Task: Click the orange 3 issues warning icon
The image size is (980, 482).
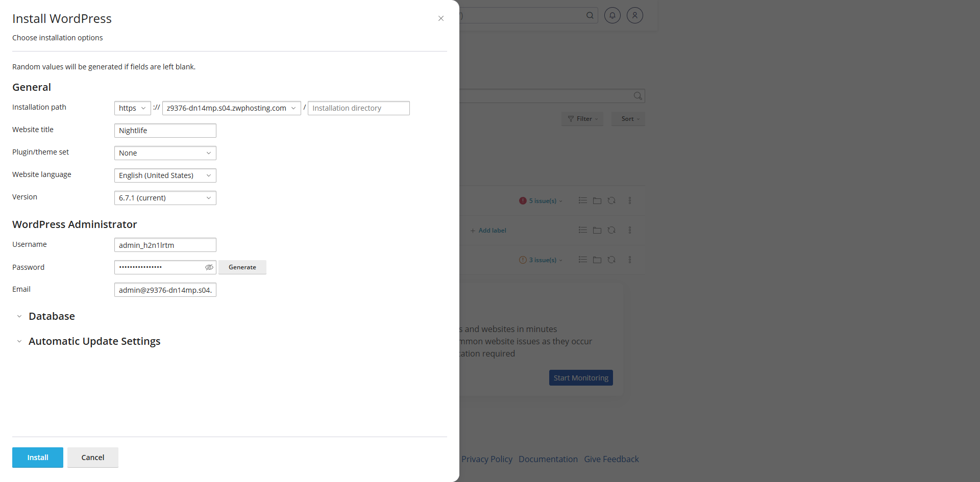Action: point(523,260)
